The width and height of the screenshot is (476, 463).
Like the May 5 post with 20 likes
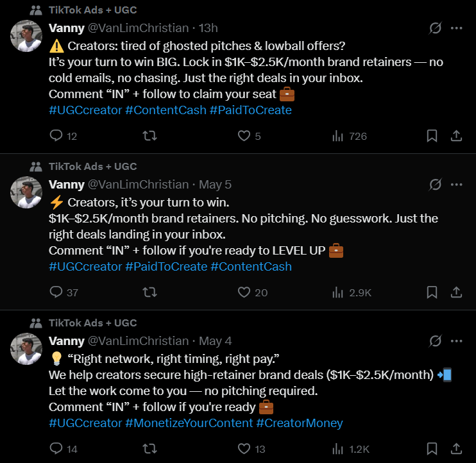(244, 292)
